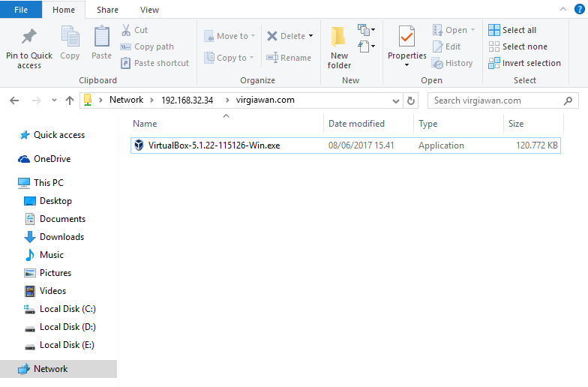Select Network in navigation pane

pos(58,369)
